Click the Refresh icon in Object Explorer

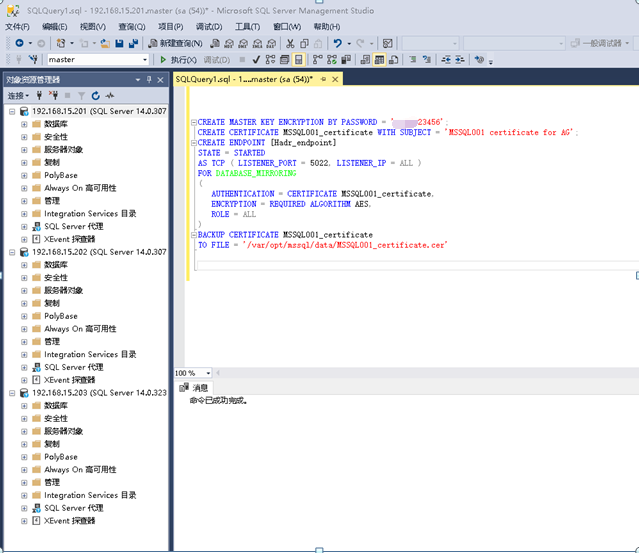[x=95, y=95]
